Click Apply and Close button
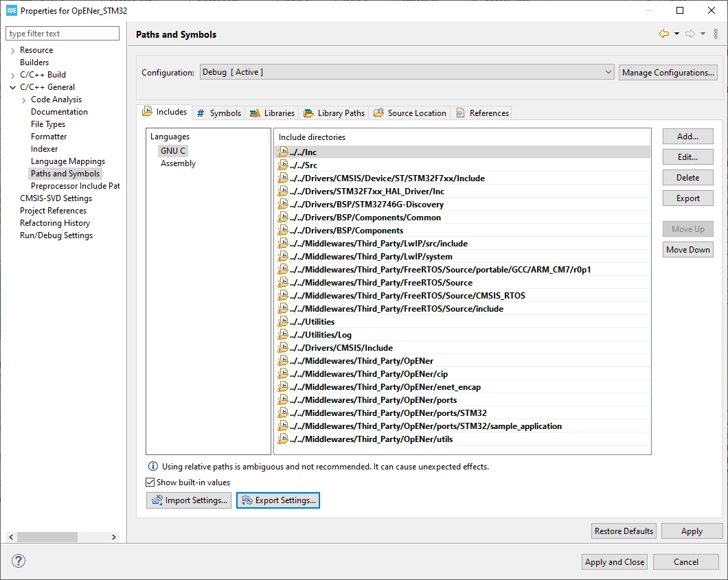This screenshot has height=580, width=728. click(x=614, y=562)
